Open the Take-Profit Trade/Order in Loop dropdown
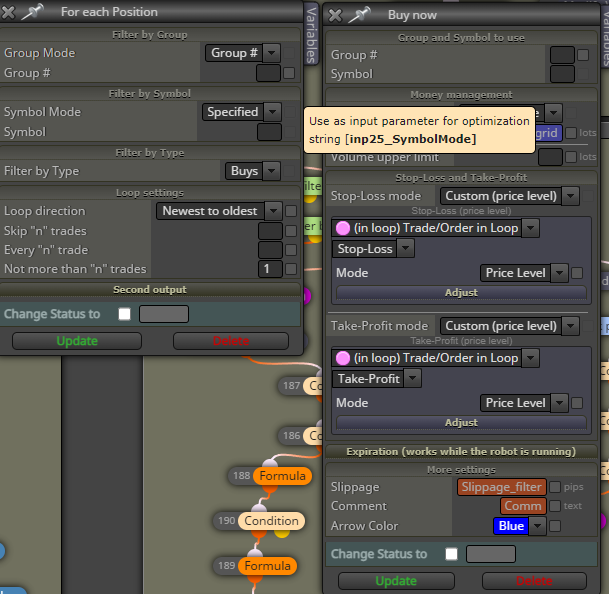The image size is (609, 594). pyautogui.click(x=531, y=358)
